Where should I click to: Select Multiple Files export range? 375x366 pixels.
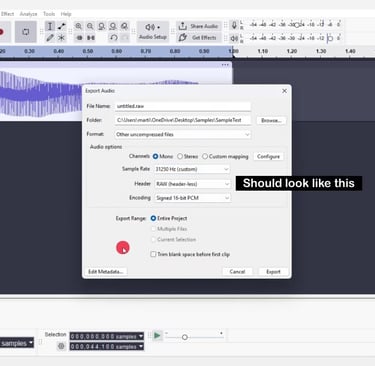click(153, 229)
